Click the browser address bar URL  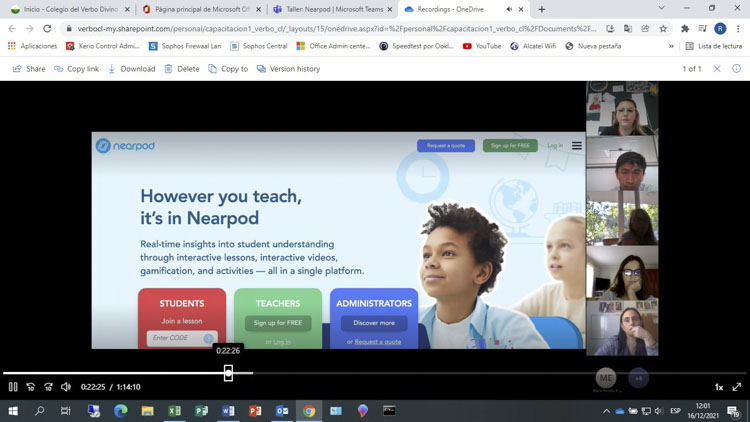[x=337, y=29]
